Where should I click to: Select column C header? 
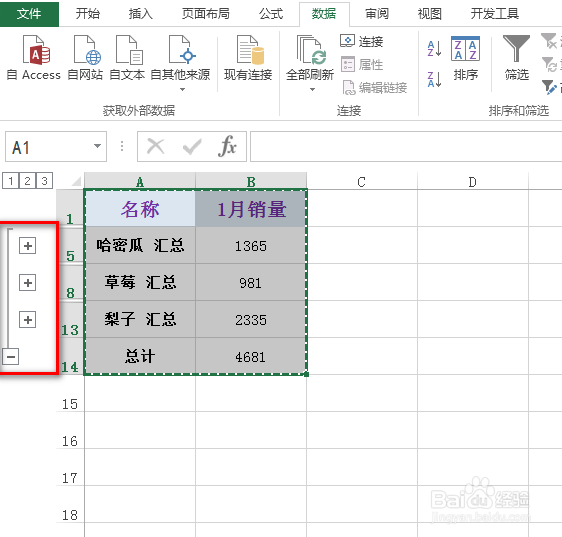362,181
